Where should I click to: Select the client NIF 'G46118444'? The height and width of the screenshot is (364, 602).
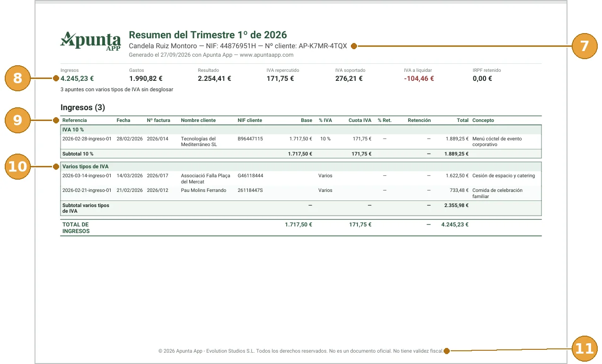[x=251, y=176]
